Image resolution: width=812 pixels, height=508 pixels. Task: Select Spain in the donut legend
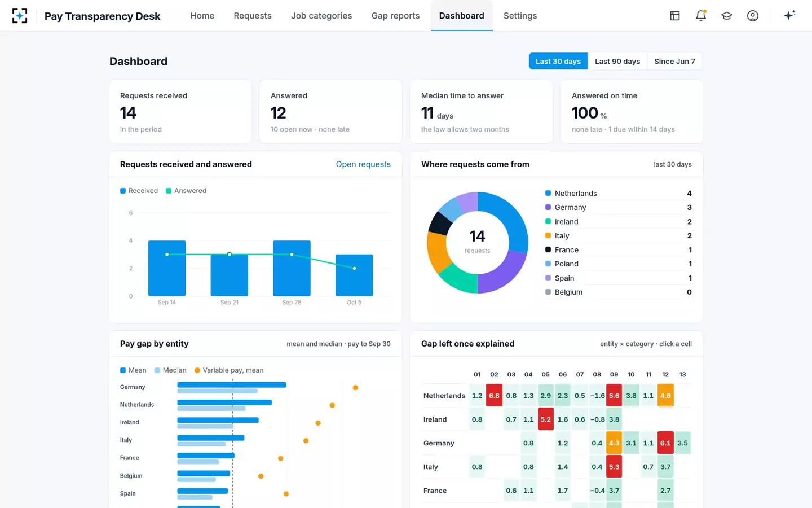click(x=619, y=278)
